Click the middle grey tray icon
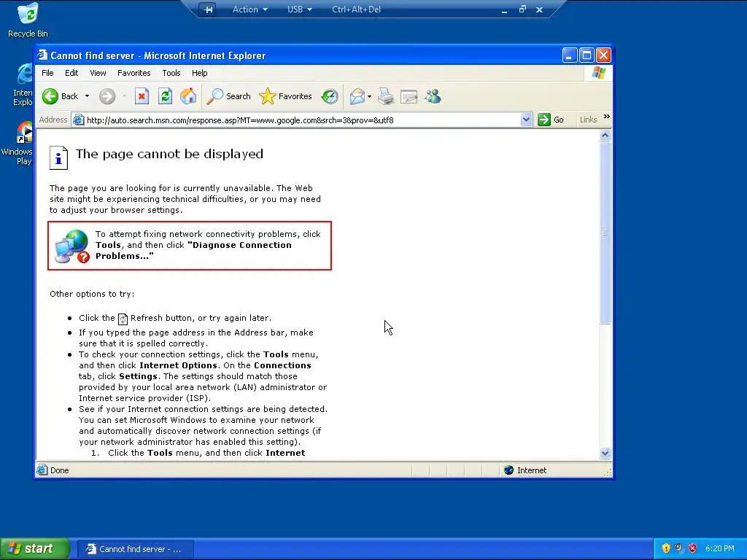This screenshot has height=560, width=747. coord(679,548)
